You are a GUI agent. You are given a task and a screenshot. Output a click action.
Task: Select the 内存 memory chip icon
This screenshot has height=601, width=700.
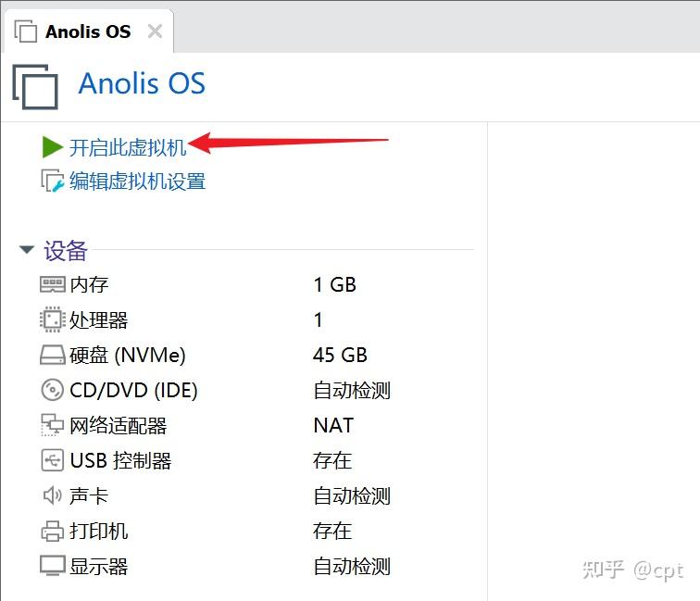coord(52,284)
